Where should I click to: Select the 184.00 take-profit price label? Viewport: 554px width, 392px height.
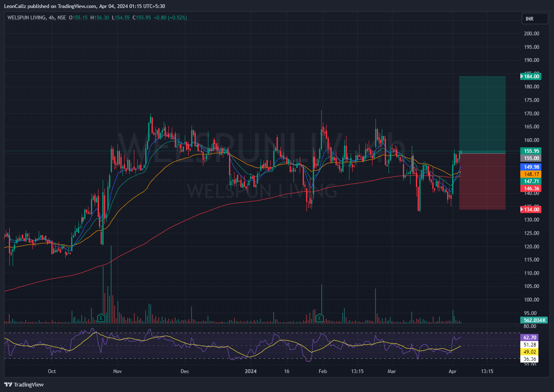tap(531, 77)
